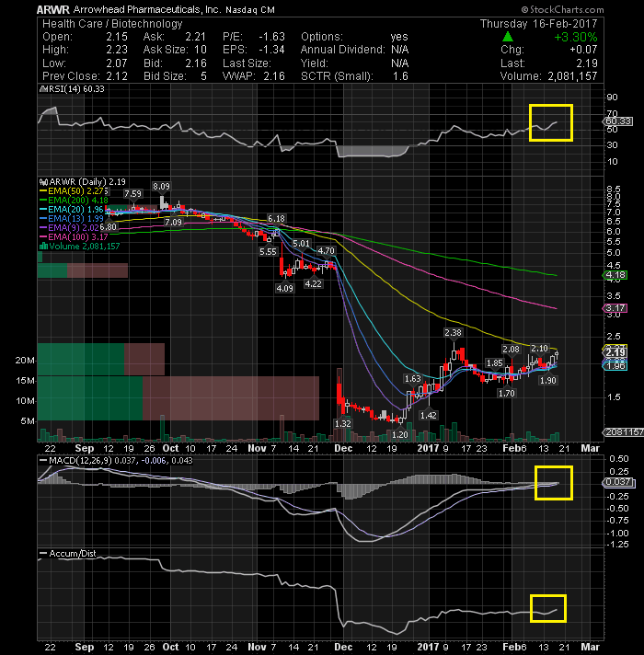Click the Volume 2,081,157 legend entry
The image size is (644, 655).
click(x=79, y=246)
